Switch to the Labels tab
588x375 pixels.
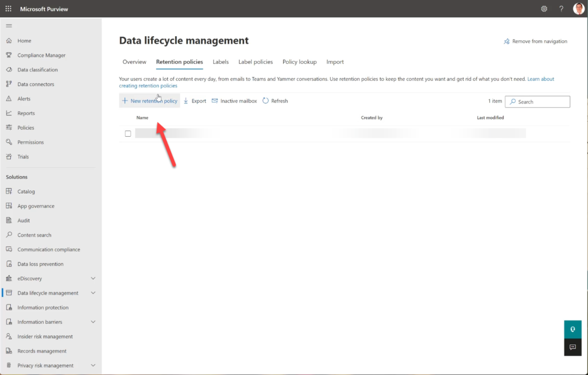coord(220,61)
